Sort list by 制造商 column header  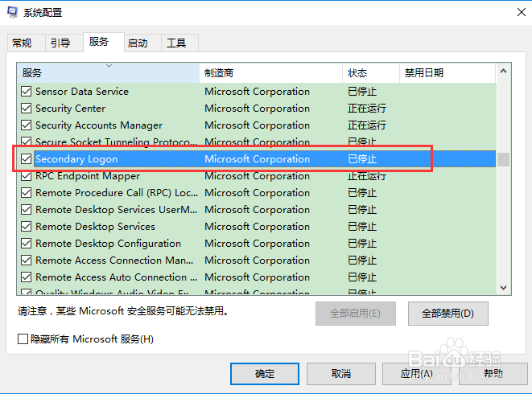pos(270,73)
